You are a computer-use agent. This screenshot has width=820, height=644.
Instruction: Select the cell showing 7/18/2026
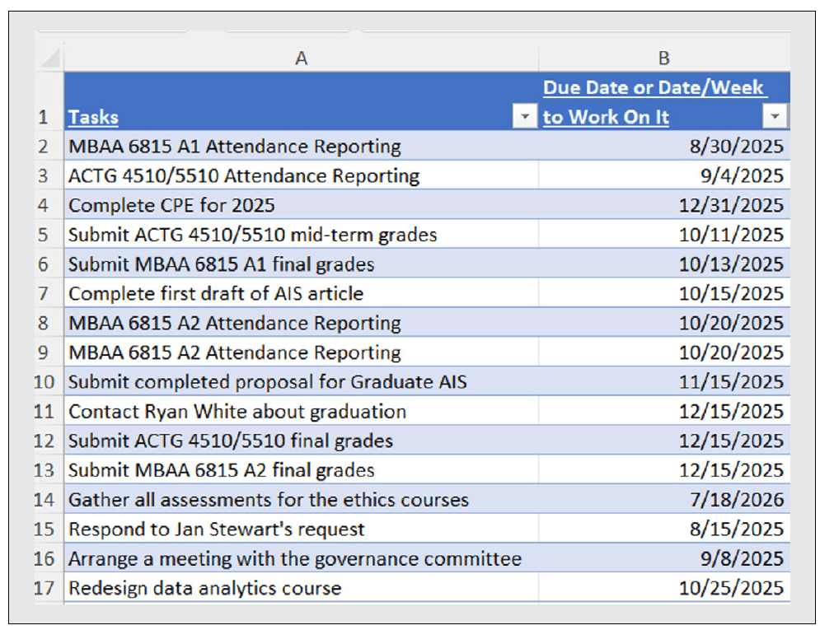[663, 499]
